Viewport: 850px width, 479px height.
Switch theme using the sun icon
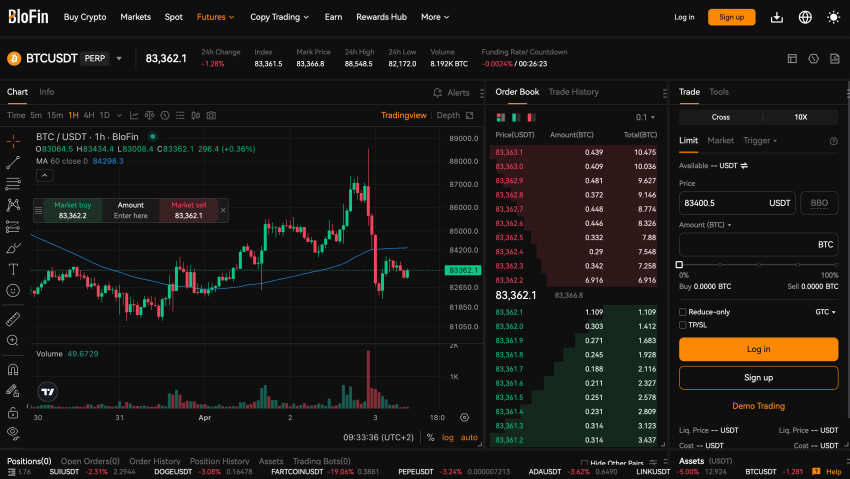click(834, 17)
